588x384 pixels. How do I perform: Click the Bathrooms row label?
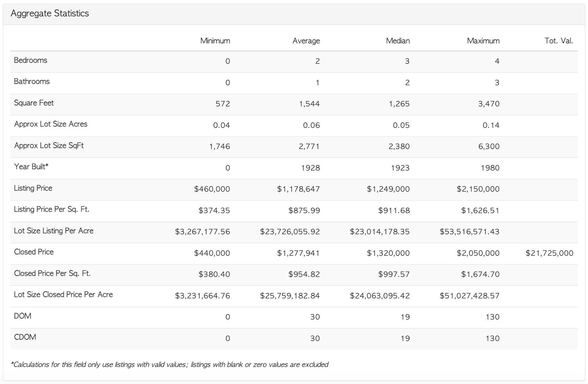point(32,82)
